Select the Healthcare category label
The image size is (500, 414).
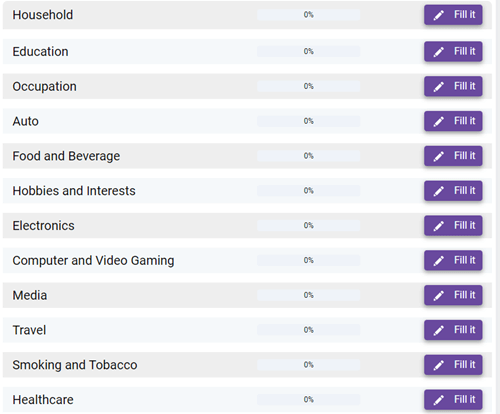[x=43, y=400]
